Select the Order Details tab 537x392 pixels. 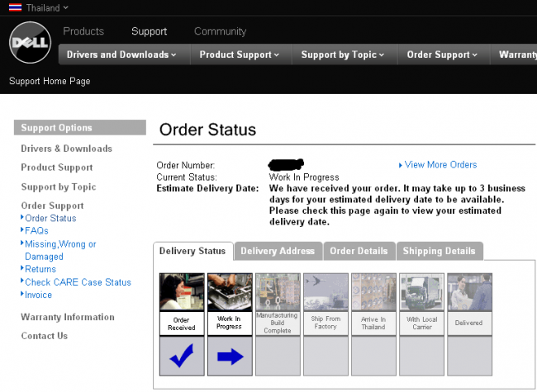359,251
